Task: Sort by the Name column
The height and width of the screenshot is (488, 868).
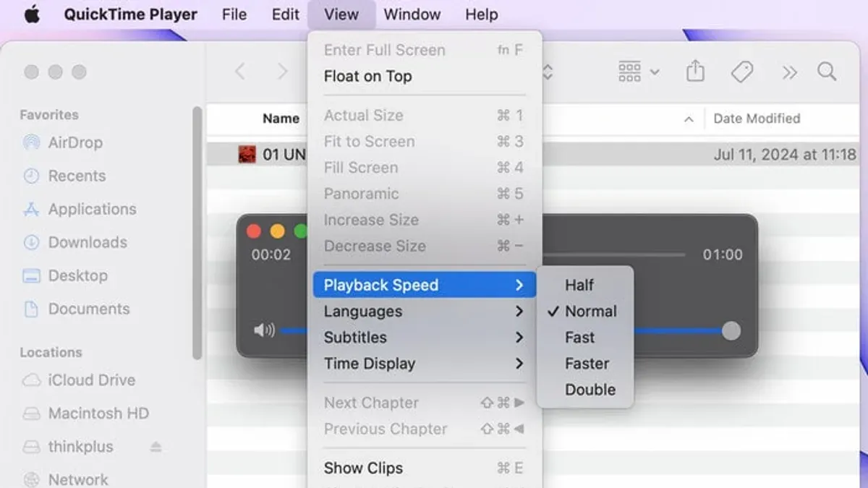Action: (281, 119)
